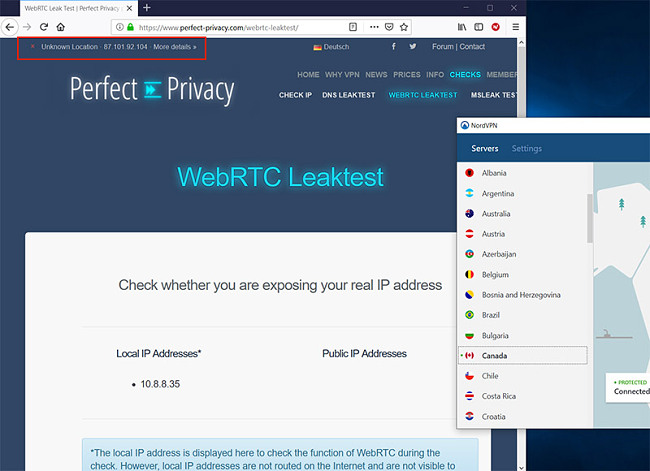This screenshot has width=650, height=471.
Task: Open a new browser tab with plus
Action: (147, 8)
